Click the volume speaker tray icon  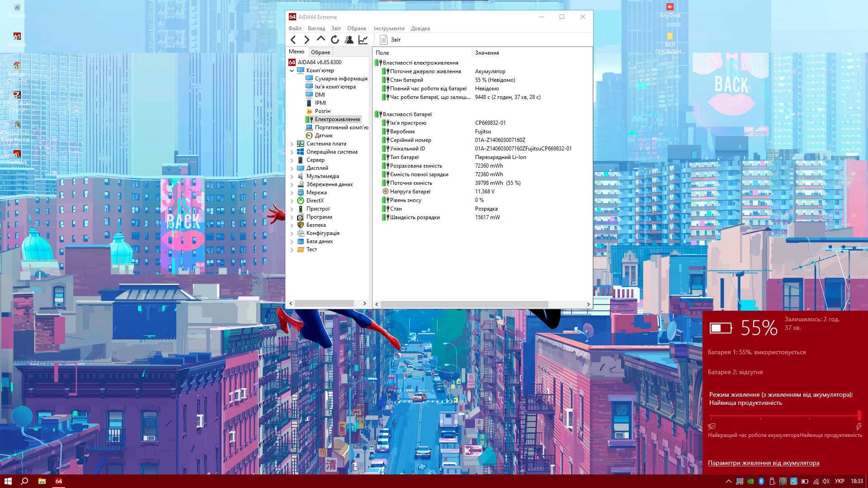826,481
